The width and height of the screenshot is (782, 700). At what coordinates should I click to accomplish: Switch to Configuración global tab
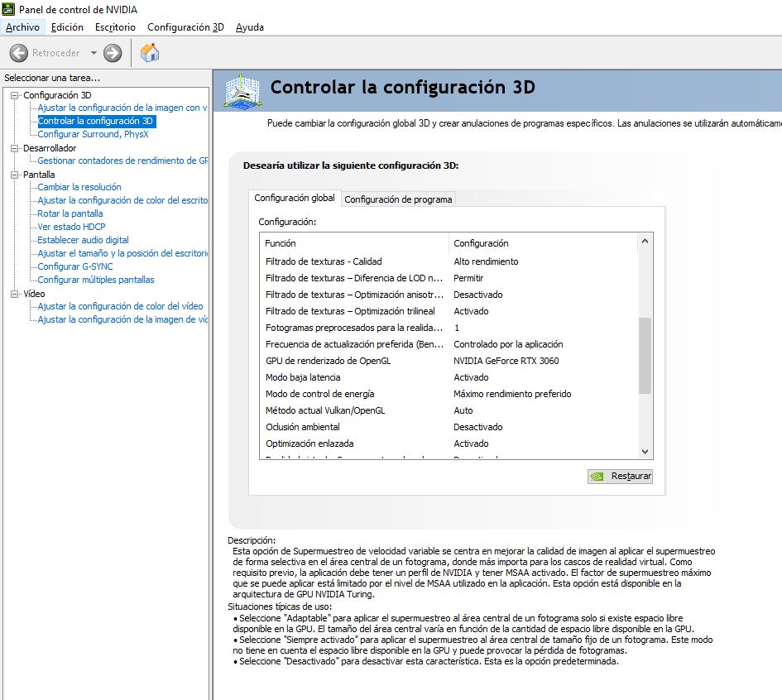point(295,198)
